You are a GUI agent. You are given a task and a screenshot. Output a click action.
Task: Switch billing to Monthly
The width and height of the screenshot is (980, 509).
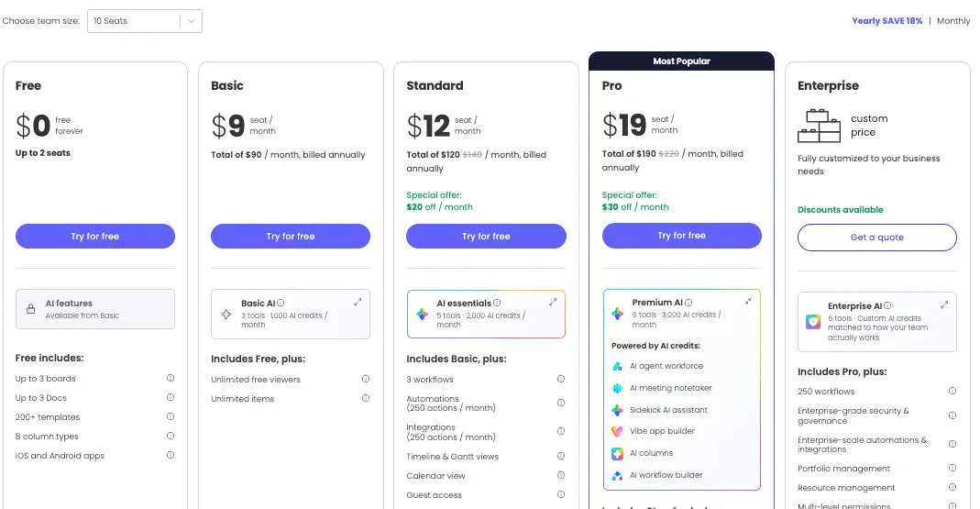click(953, 20)
